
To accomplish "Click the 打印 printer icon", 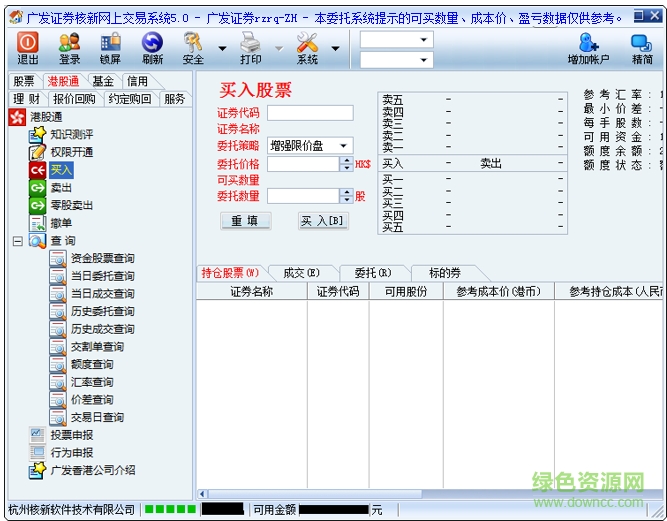I will click(x=251, y=48).
